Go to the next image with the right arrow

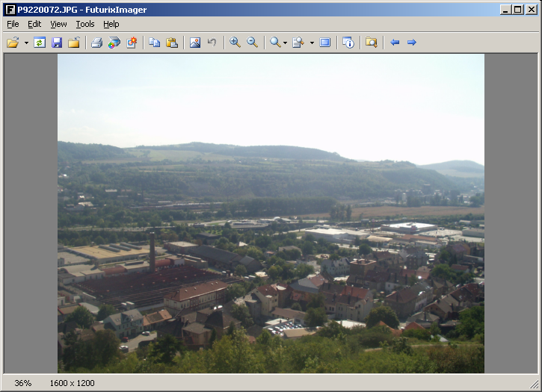click(x=411, y=43)
